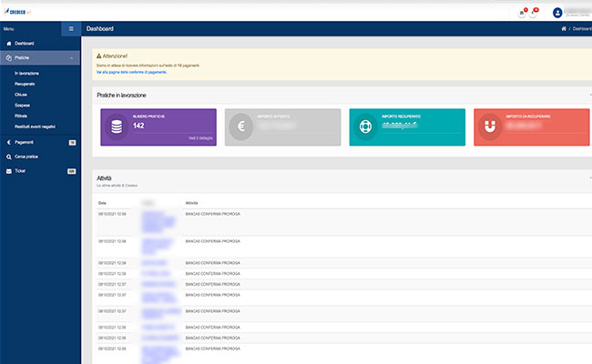Open the first notification icon with red badge
This screenshot has height=364, width=592.
tap(522, 13)
